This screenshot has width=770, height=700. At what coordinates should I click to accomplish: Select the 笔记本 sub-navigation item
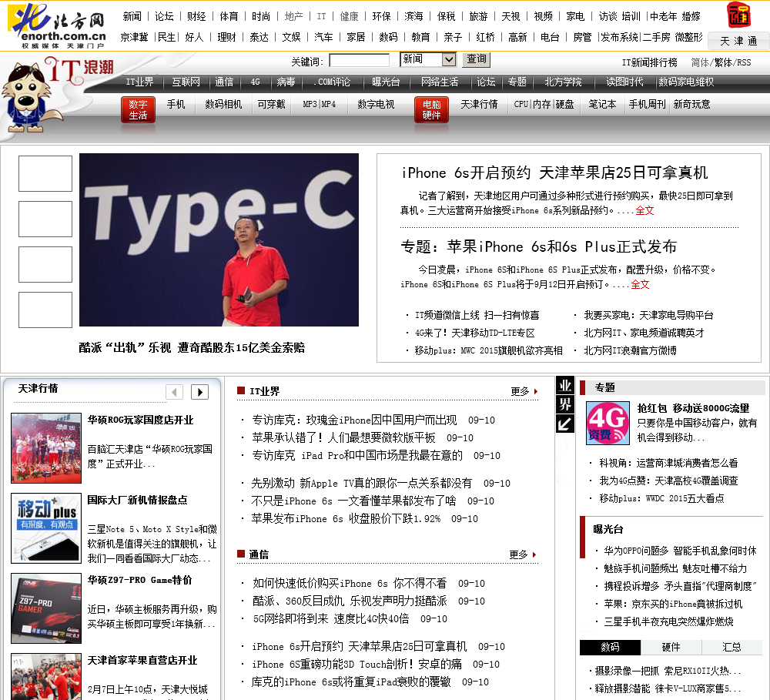click(602, 104)
